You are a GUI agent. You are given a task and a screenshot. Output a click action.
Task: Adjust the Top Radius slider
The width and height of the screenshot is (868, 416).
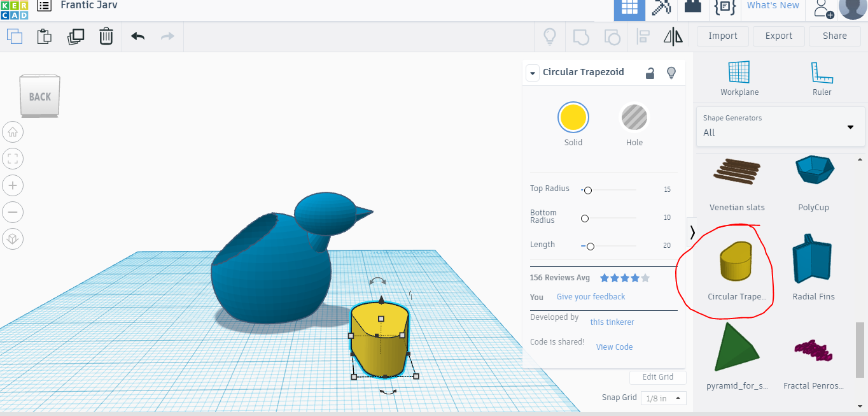(588, 190)
